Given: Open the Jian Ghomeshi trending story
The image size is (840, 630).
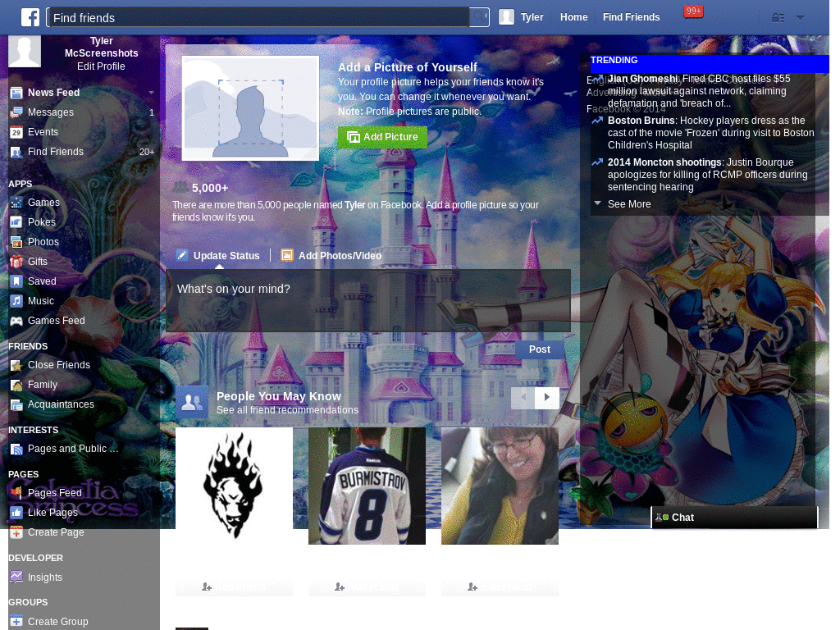Looking at the screenshot, I should [x=699, y=91].
